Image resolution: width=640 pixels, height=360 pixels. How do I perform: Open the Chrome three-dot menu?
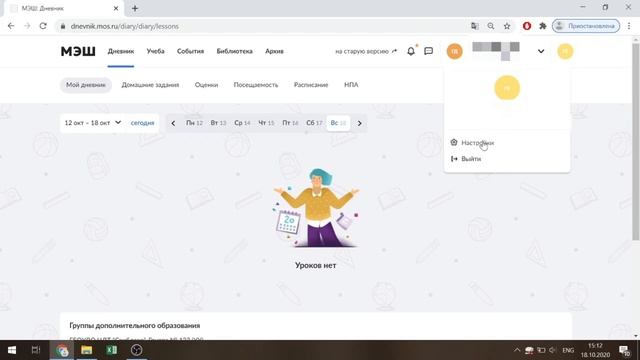[x=629, y=26]
